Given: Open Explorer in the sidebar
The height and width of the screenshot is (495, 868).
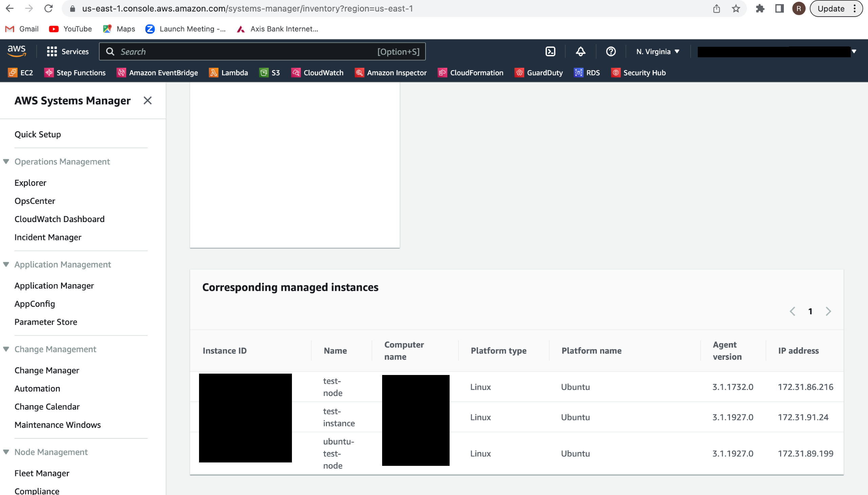Looking at the screenshot, I should [x=30, y=183].
